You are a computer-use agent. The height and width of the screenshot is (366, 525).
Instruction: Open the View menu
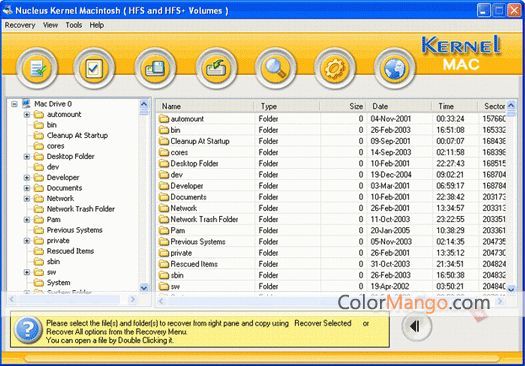pos(50,25)
